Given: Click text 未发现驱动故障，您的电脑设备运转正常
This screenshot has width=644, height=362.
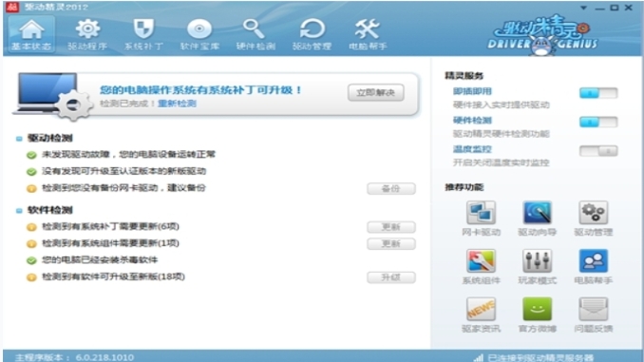Looking at the screenshot, I should click(128, 155).
